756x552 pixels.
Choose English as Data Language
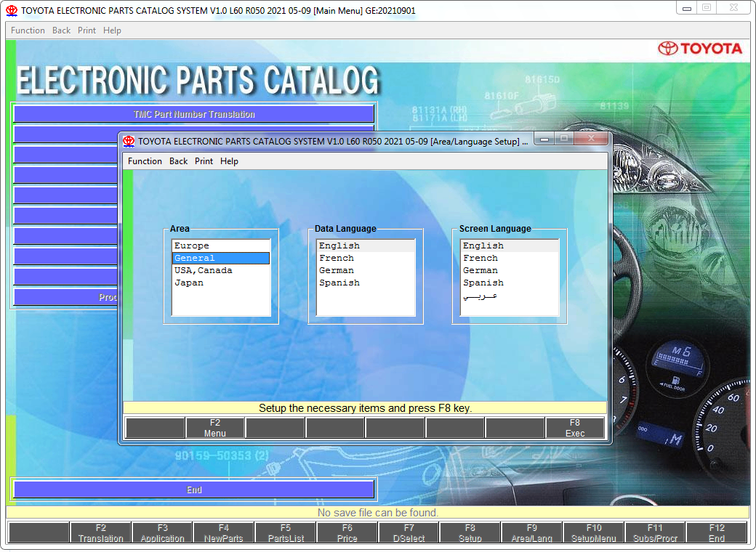point(366,245)
